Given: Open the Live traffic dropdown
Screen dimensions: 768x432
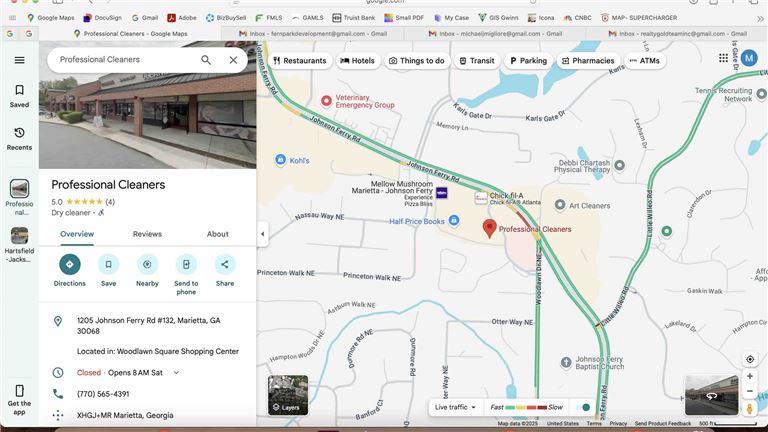Looking at the screenshot, I should (455, 407).
